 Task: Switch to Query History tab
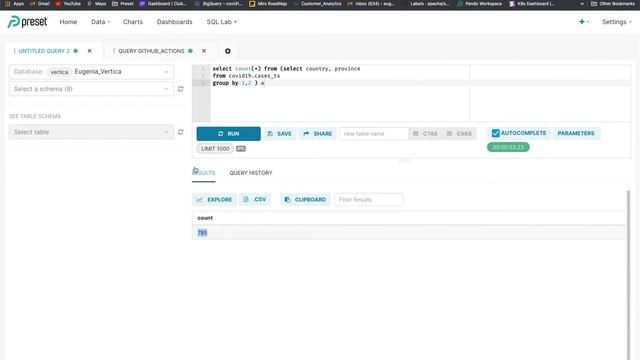click(x=251, y=173)
